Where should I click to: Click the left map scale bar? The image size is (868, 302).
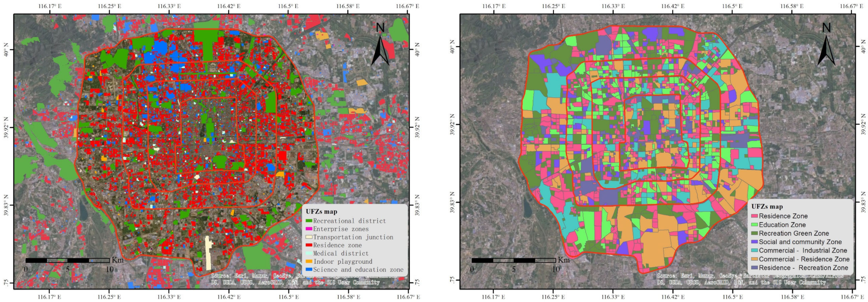pyautogui.click(x=68, y=260)
